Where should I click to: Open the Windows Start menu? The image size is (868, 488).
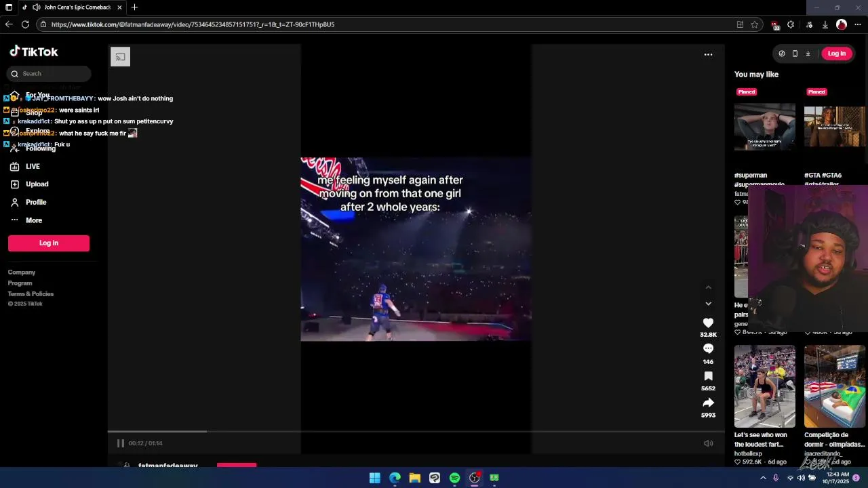(375, 478)
